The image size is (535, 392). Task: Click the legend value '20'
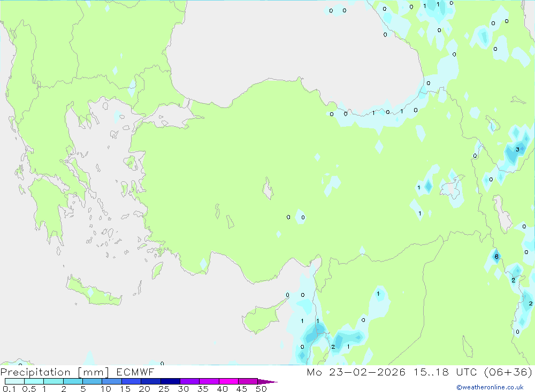(144, 389)
